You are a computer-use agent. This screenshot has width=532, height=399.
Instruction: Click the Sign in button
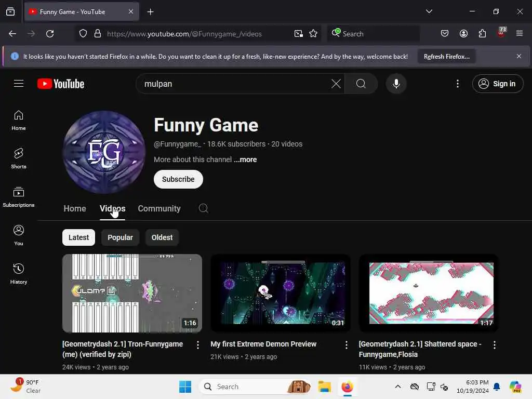497,84
